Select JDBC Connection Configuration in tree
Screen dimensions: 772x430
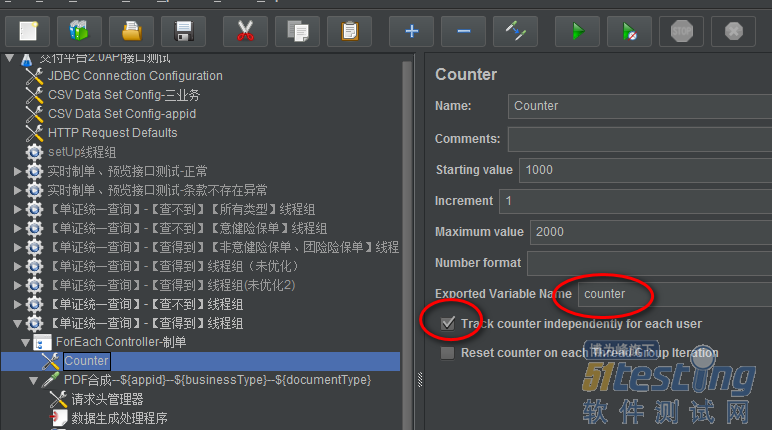135,76
